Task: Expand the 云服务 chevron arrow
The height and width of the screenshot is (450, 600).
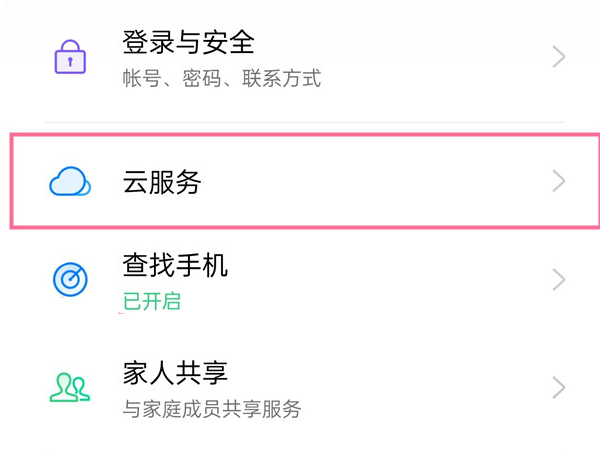Action: pos(559,181)
